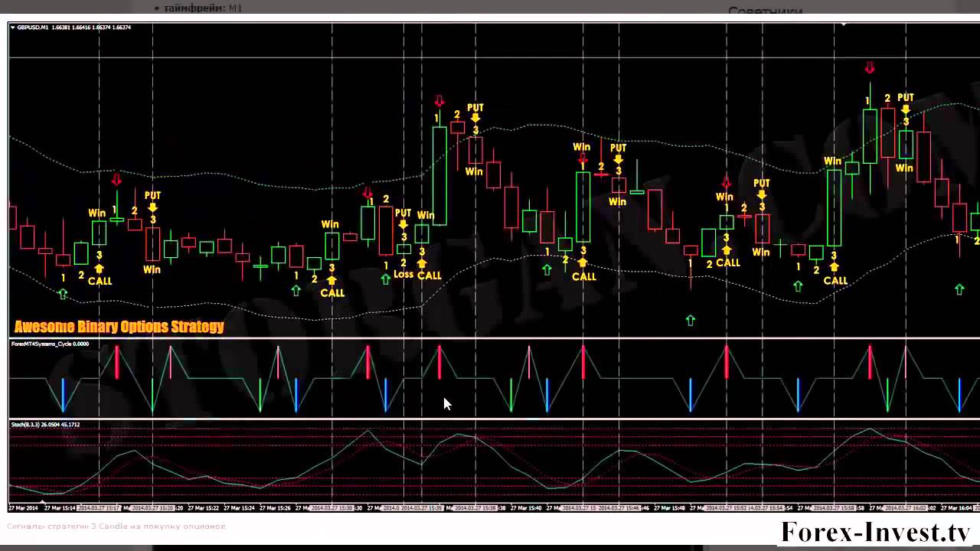
Task: Click the '2014.03.27 15:58' time marker
Action: click(834, 508)
